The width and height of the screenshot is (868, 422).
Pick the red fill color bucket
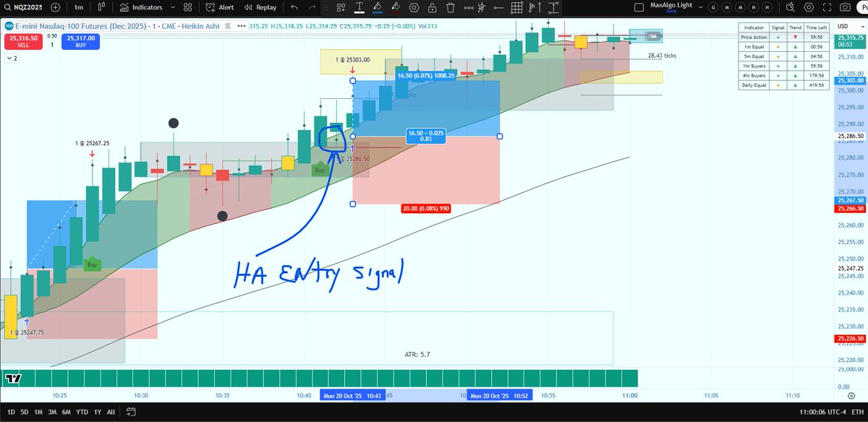[395, 8]
